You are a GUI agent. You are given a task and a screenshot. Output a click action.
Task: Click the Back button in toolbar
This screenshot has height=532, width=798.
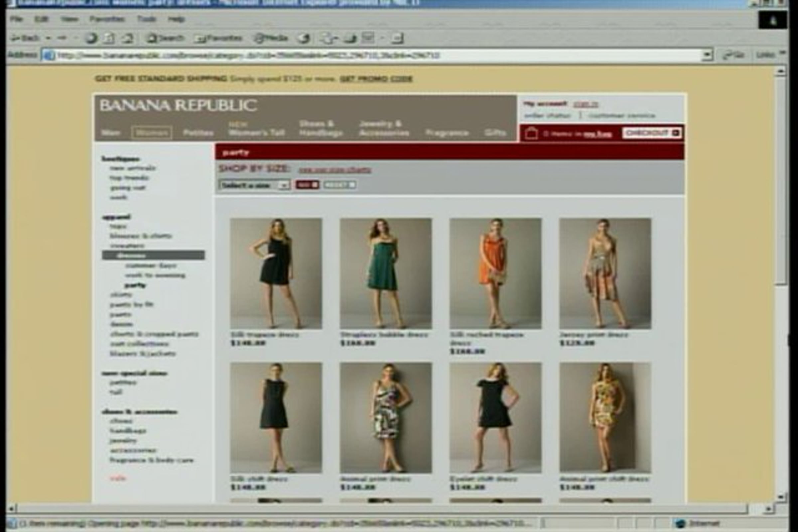pos(26,38)
